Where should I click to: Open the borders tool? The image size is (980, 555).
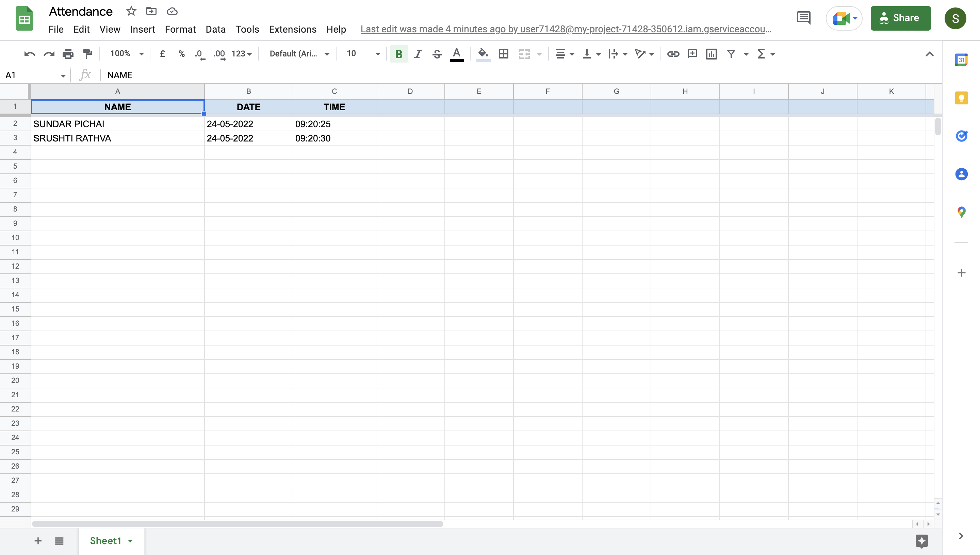[x=503, y=54]
